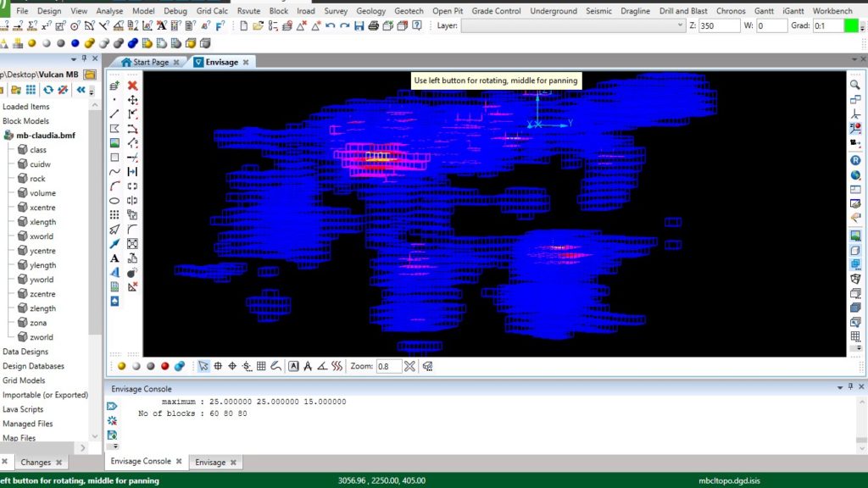Click the Open folder toolbar icon

(x=258, y=26)
